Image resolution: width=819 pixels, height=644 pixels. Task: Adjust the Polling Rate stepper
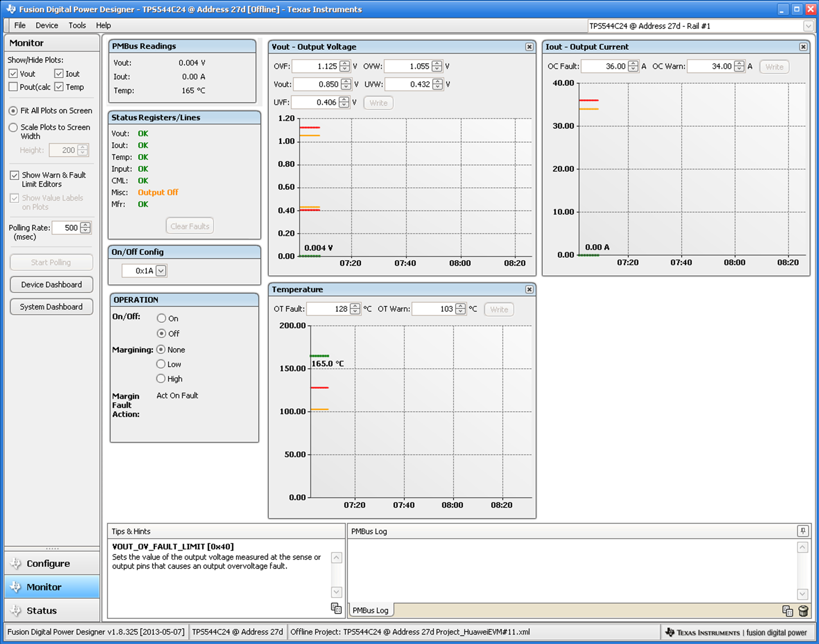pyautogui.click(x=86, y=227)
